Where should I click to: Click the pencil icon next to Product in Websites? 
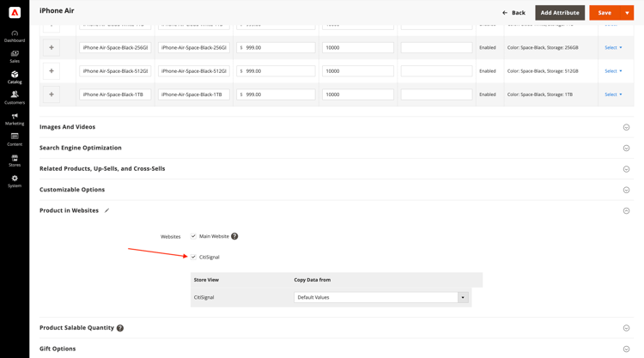coord(106,210)
